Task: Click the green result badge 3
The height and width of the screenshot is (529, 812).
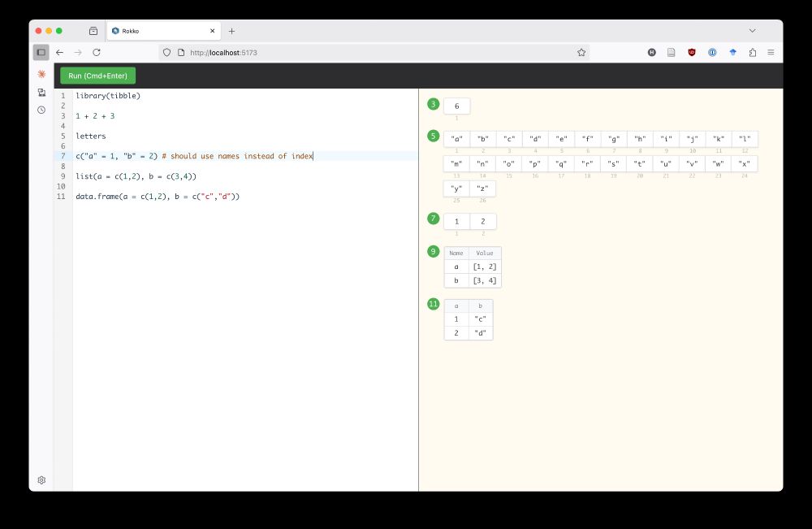Action: pyautogui.click(x=434, y=104)
